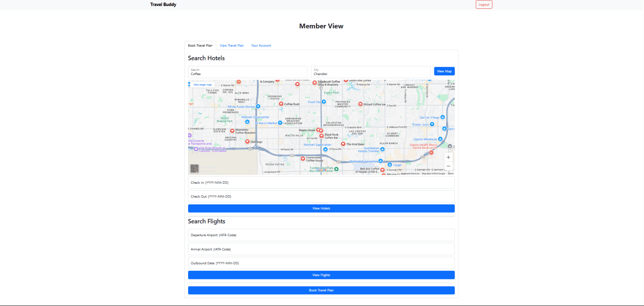Click the Chill Kopi map pin

(247, 142)
